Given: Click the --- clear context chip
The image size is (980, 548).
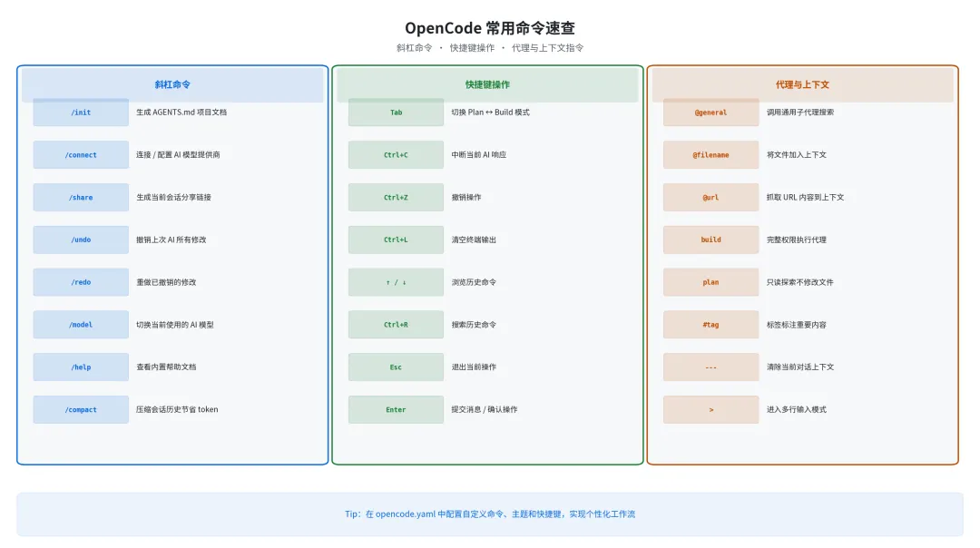Looking at the screenshot, I should click(x=710, y=367).
